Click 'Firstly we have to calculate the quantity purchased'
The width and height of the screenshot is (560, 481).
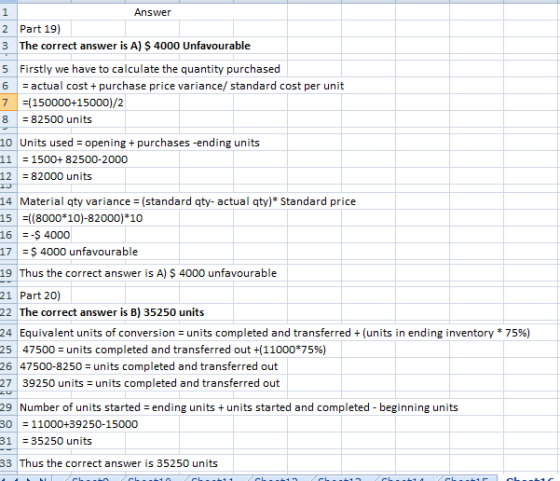[150, 69]
